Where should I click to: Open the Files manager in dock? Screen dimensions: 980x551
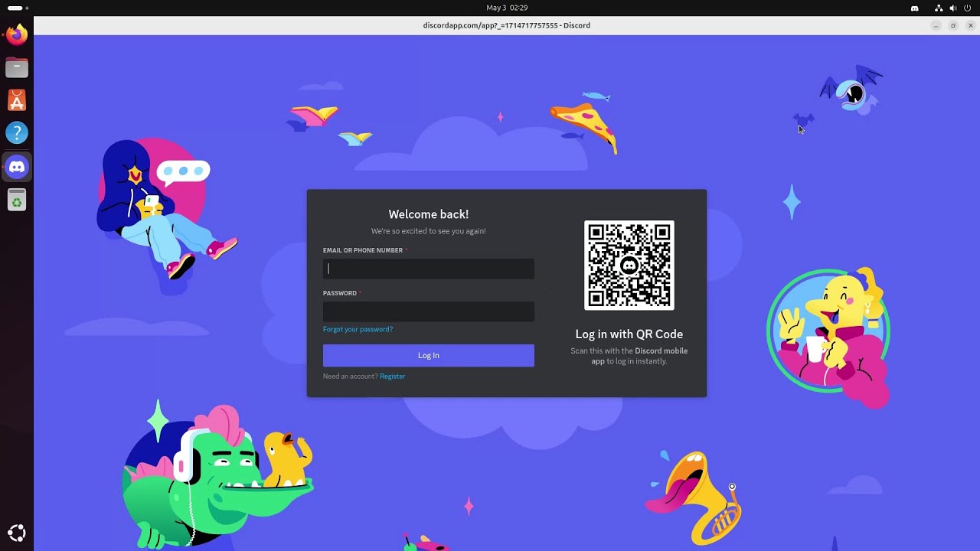[17, 67]
